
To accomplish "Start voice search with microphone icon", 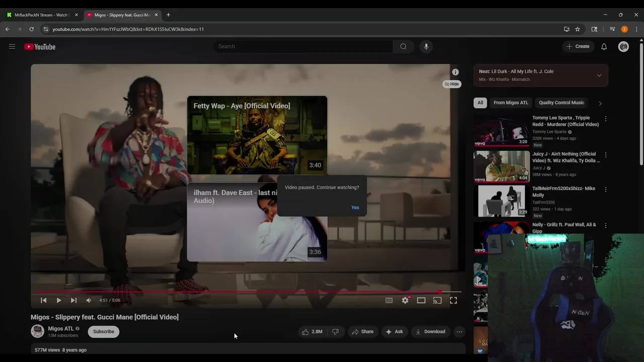I will tap(426, 46).
